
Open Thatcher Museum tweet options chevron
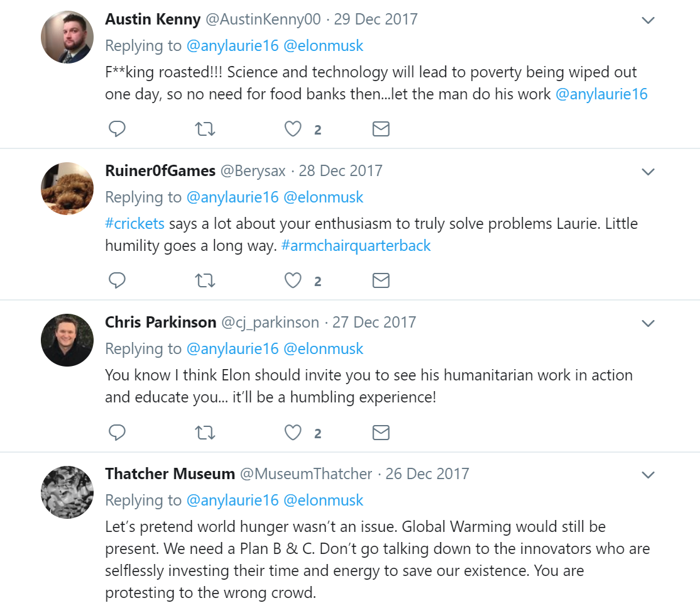tap(648, 475)
